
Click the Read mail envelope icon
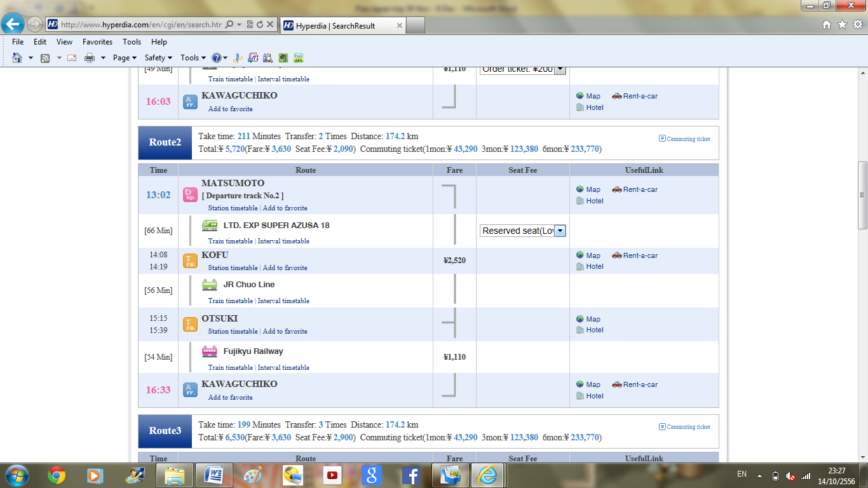pyautogui.click(x=72, y=58)
